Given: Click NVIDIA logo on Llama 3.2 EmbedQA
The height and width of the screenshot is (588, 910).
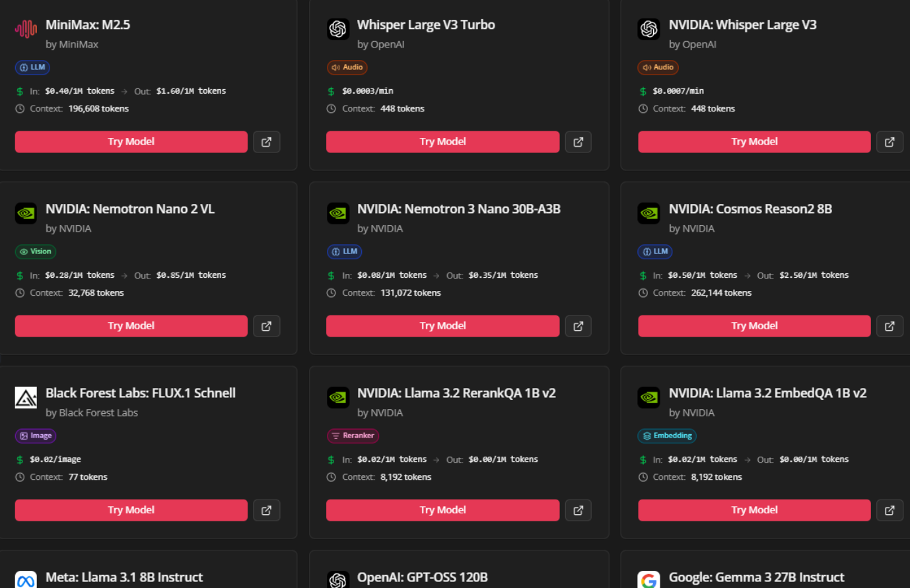Looking at the screenshot, I should click(x=649, y=397).
